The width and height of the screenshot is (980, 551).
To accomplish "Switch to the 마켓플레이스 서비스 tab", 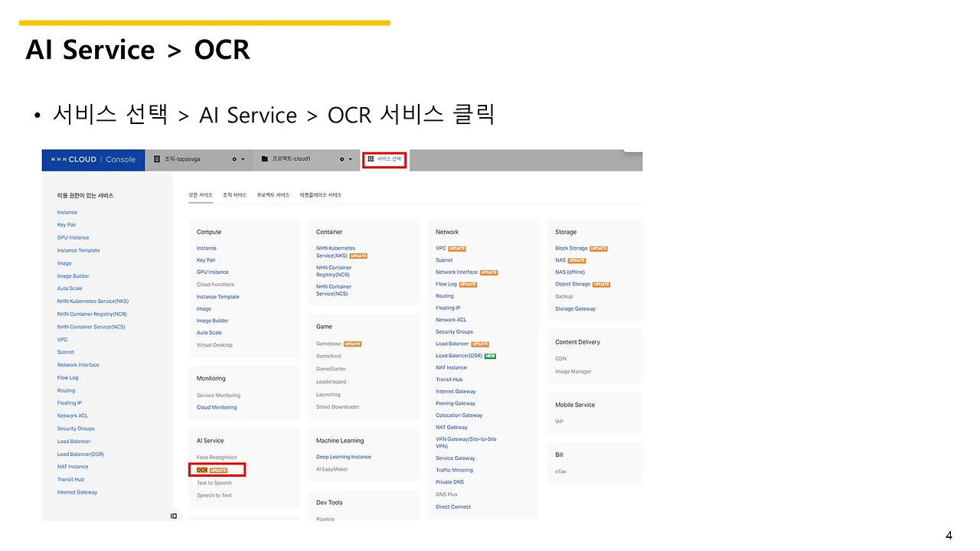I will (321, 195).
